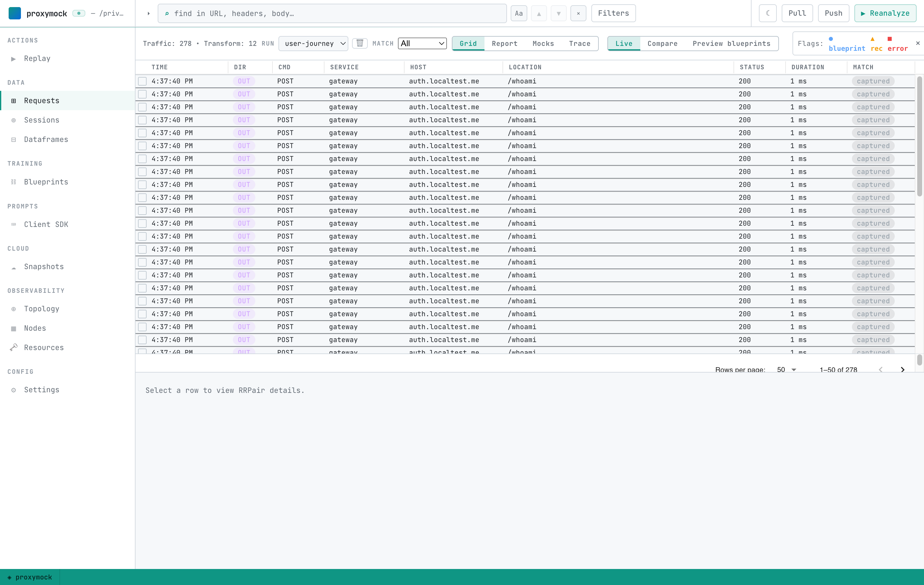Switch to the Grid tab
Viewport: 924px width, 585px height.
[x=468, y=43]
